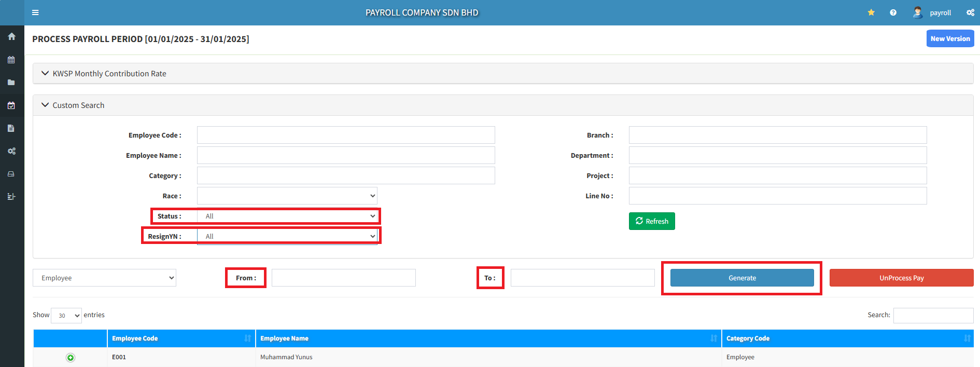The image size is (980, 367).
Task: Open the payroll user account menu
Action: click(932, 12)
